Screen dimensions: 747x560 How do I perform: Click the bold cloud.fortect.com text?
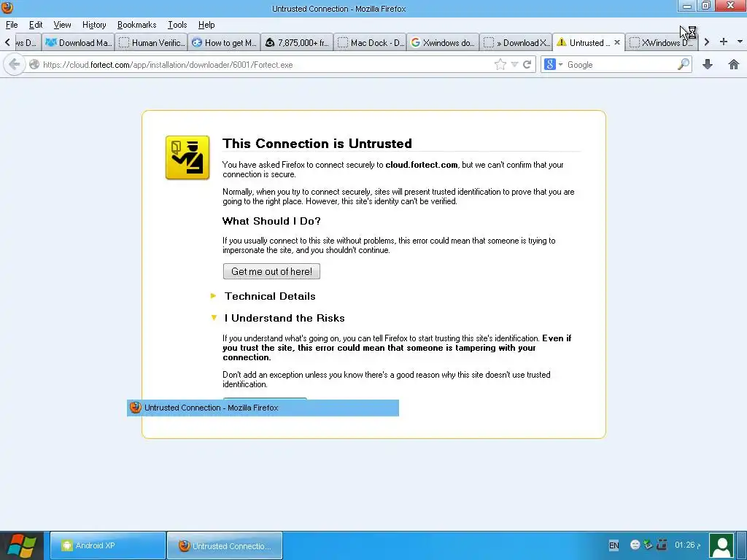(422, 165)
